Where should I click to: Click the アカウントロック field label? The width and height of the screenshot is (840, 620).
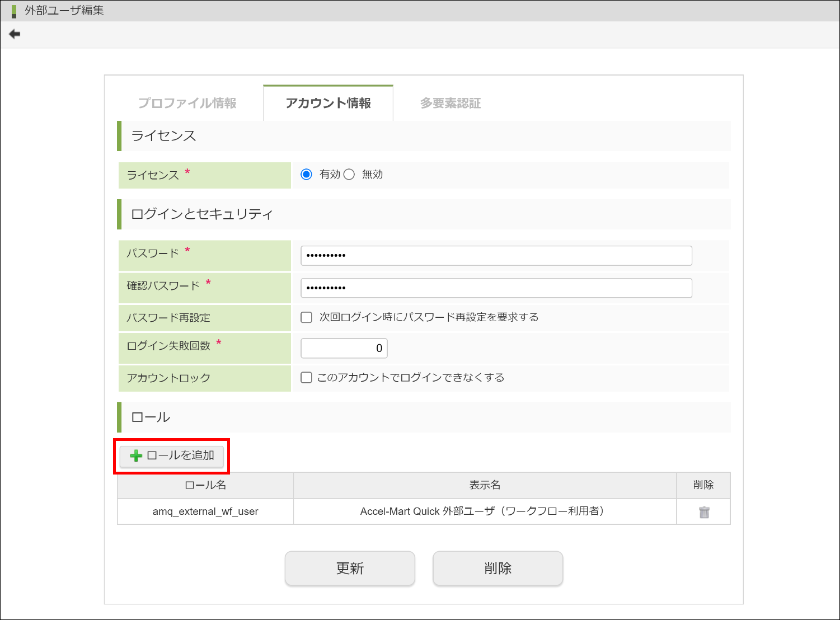168,378
